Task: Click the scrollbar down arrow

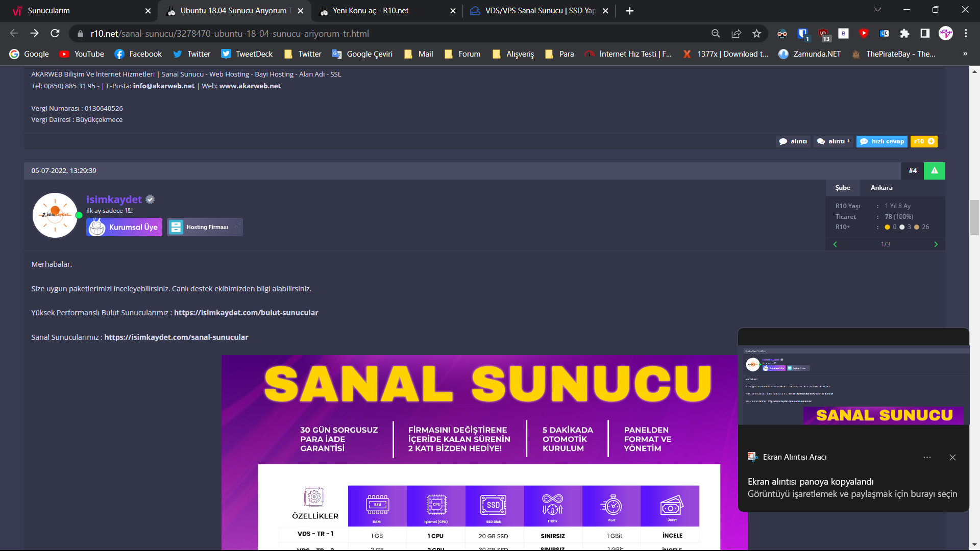Action: (x=974, y=545)
